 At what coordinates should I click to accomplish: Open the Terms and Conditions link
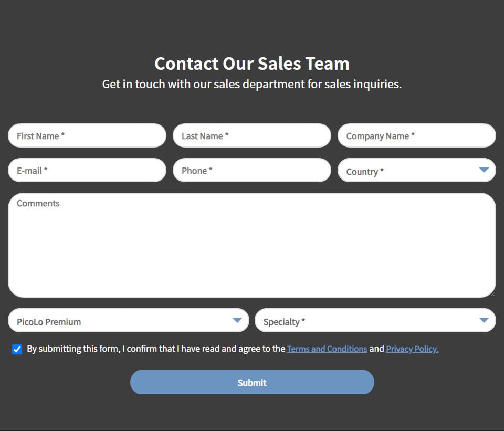(327, 349)
